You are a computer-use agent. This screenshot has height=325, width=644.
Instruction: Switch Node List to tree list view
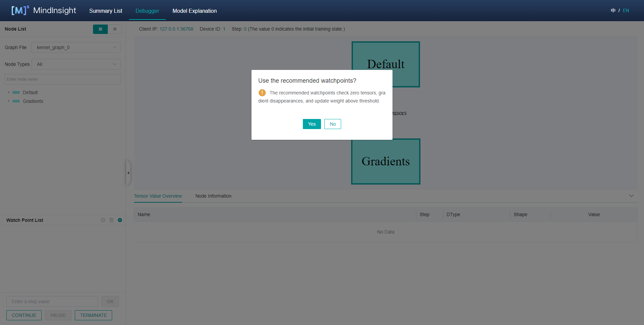[x=115, y=29]
